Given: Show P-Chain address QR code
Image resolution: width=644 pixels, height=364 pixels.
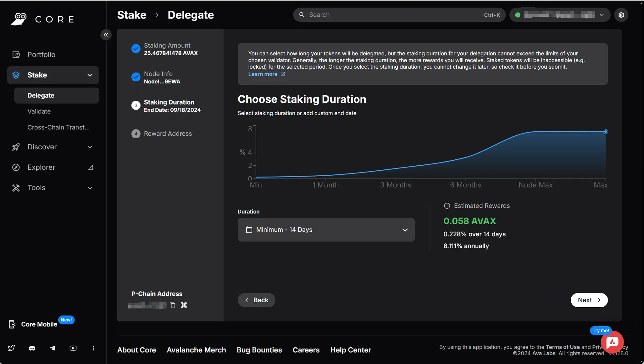Looking at the screenshot, I should (184, 305).
